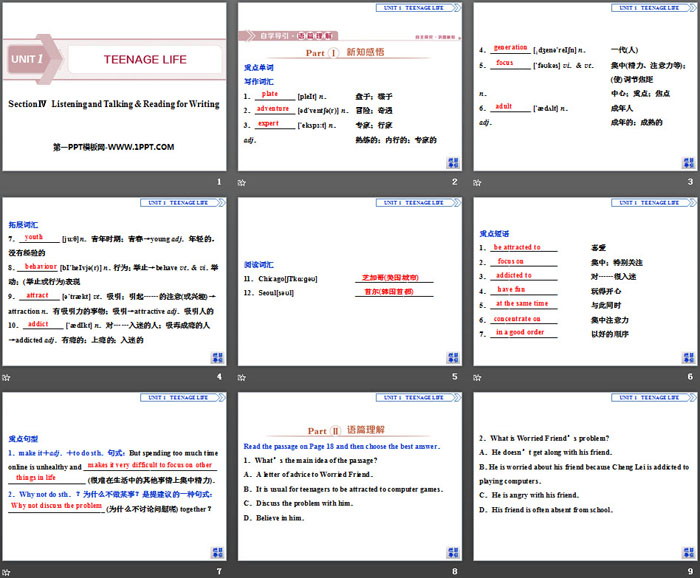The width and height of the screenshot is (700, 578).
Task: Click the animation star icon under slide 3
Action: coord(477,183)
